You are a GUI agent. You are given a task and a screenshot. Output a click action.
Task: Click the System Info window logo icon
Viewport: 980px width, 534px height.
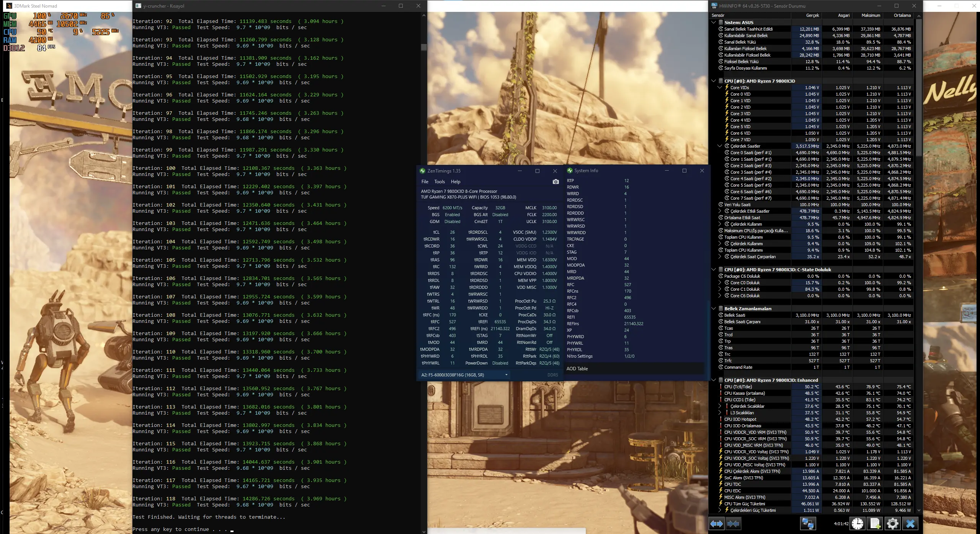570,171
